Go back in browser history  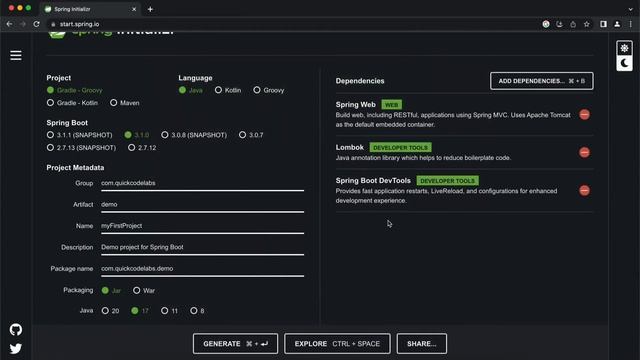9,24
